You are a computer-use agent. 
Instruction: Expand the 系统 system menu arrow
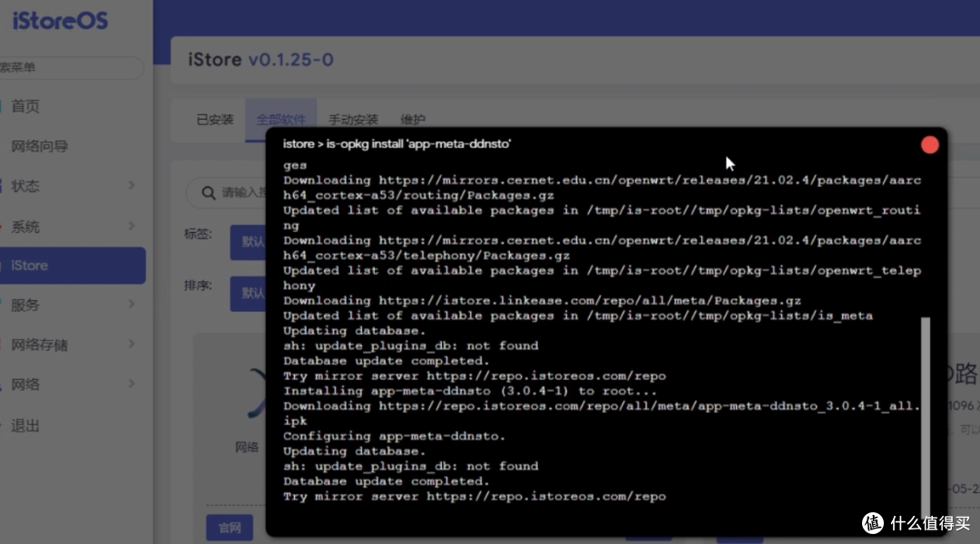pos(132,226)
